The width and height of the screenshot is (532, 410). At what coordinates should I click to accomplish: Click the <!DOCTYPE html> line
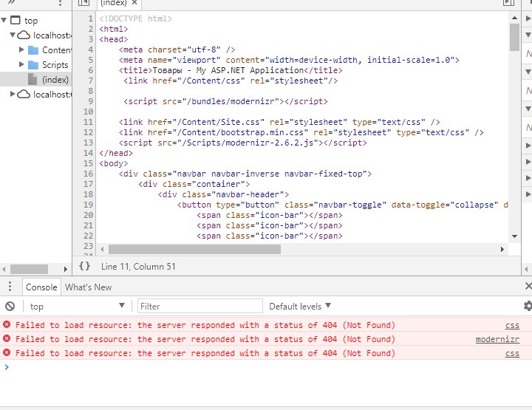tap(135, 18)
